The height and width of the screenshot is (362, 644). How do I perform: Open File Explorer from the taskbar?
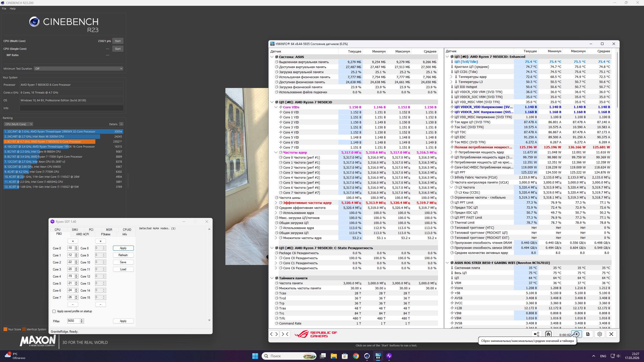[334, 356]
